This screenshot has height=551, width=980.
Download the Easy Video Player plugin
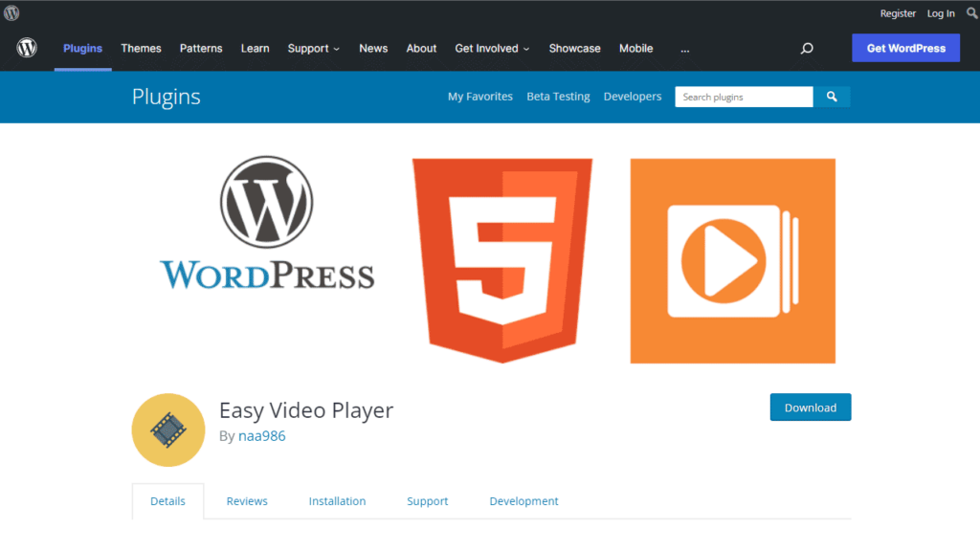tap(810, 408)
